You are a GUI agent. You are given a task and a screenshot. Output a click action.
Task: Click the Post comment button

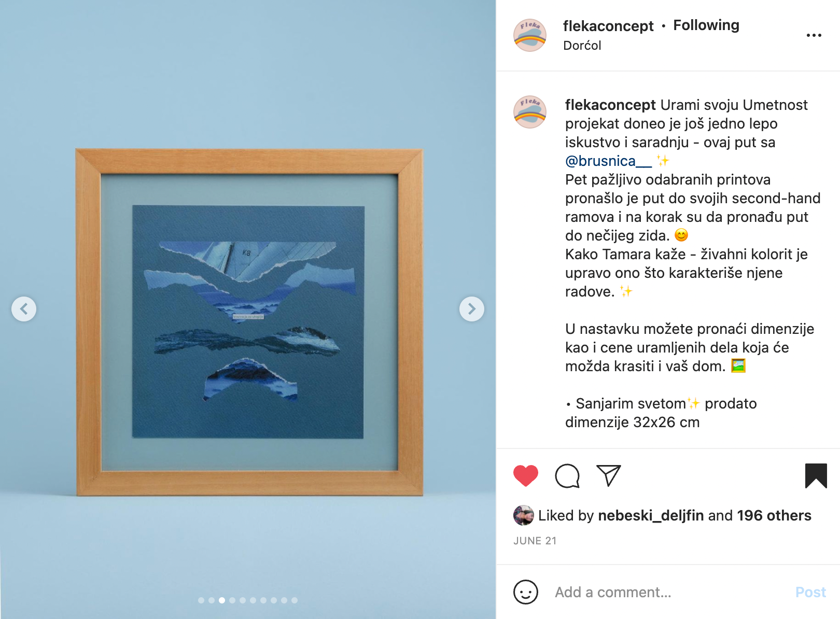point(810,592)
